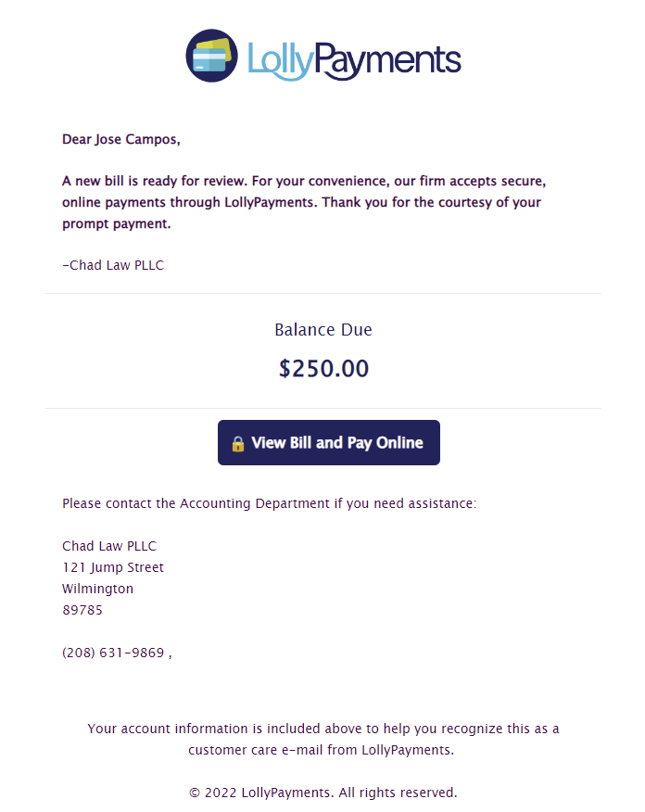
Task: Click the greeting "Dear Jose Campos"
Action: click(120, 139)
